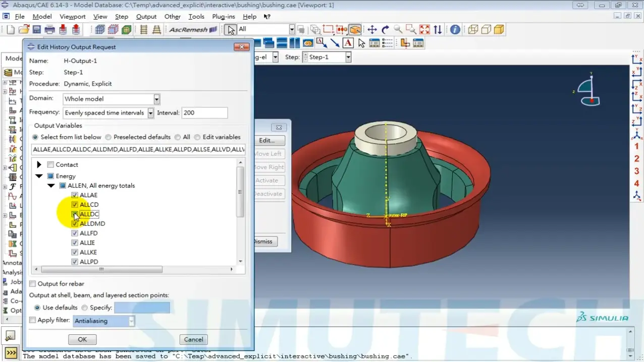The height and width of the screenshot is (362, 644).
Task: Toggle the ALLCD checkbox
Action: 75,205
